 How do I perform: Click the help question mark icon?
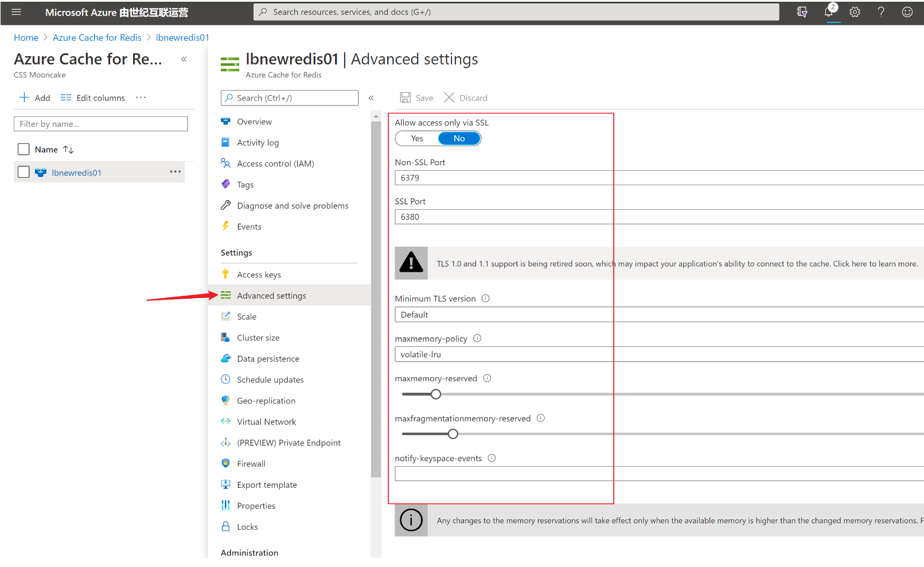[x=881, y=12]
